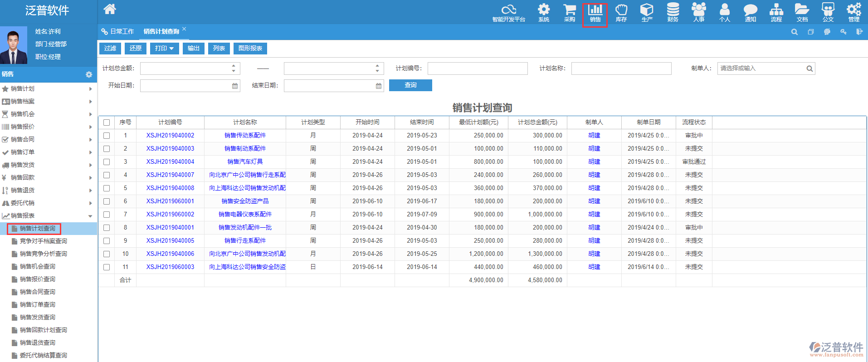
Task: Click the 采购 shopping cart icon
Action: (x=569, y=12)
